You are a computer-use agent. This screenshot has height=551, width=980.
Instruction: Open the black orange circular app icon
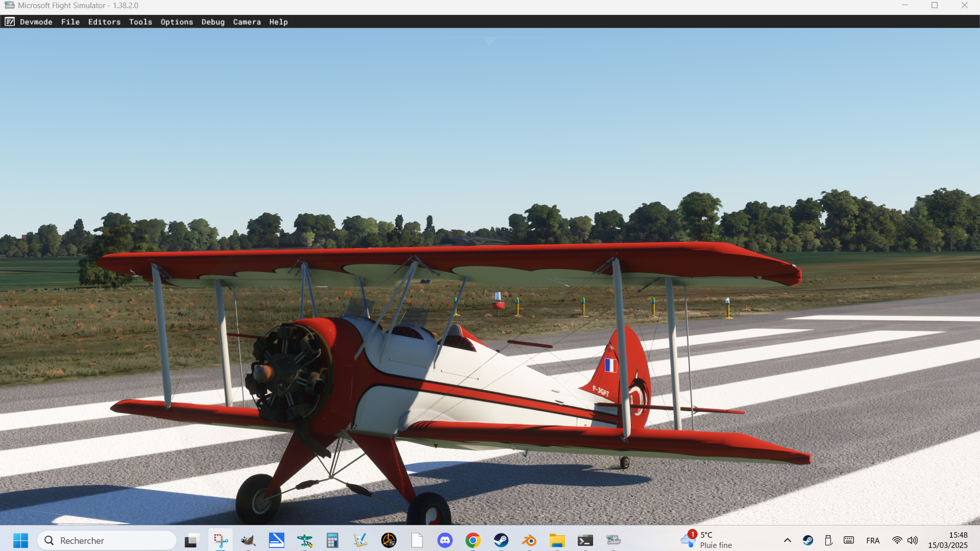(x=389, y=540)
